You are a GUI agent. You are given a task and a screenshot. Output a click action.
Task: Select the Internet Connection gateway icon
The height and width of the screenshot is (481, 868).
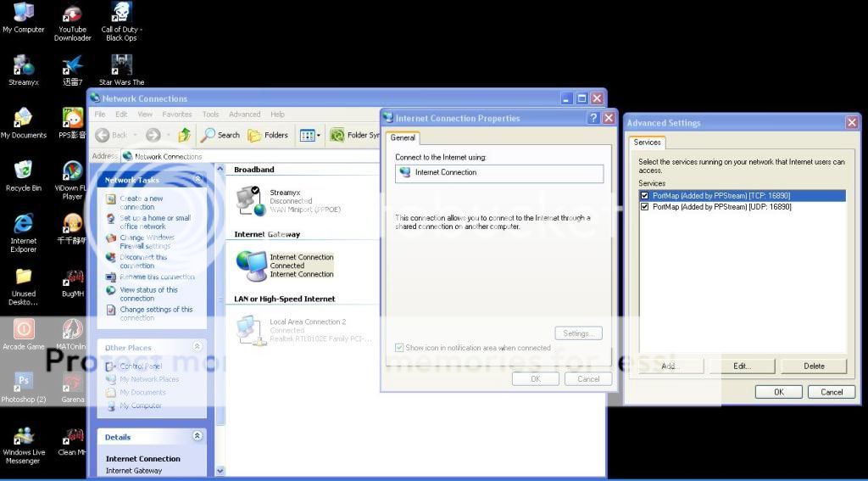[x=251, y=266]
